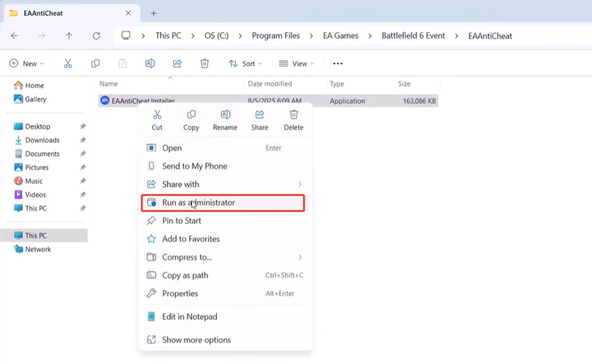
Task: Expand the Compress to submenu arrow
Action: [300, 257]
